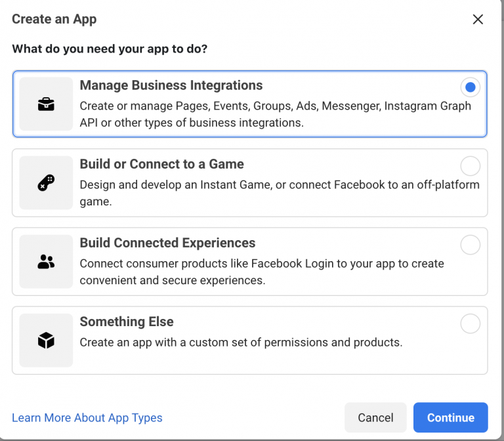Click the Manage Business Integrations title
This screenshot has height=441, width=504.
click(171, 85)
